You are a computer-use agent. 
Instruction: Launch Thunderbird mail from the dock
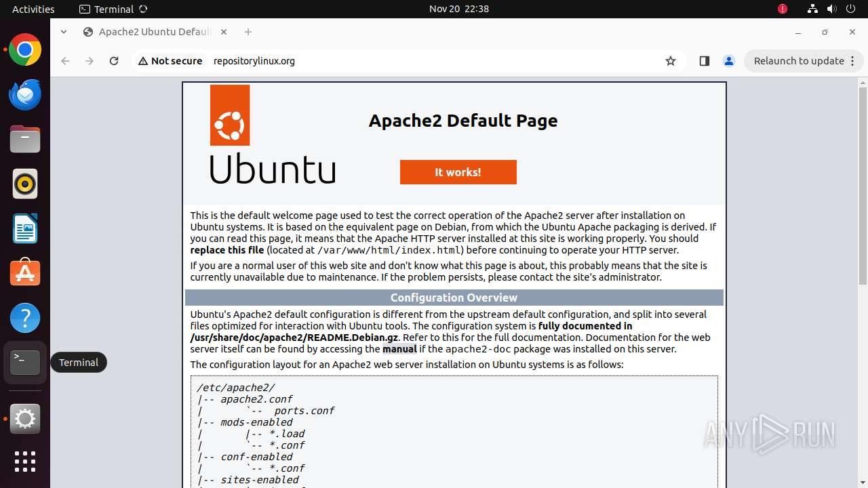point(25,95)
